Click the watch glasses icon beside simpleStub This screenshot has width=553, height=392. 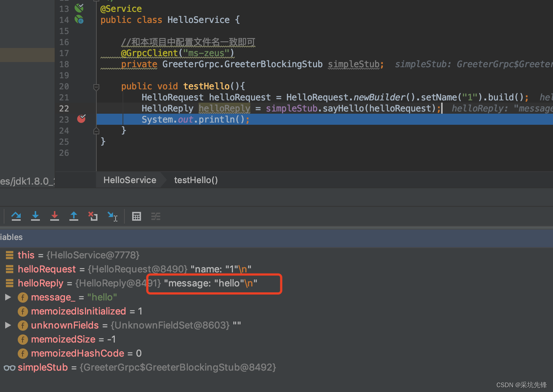10,368
